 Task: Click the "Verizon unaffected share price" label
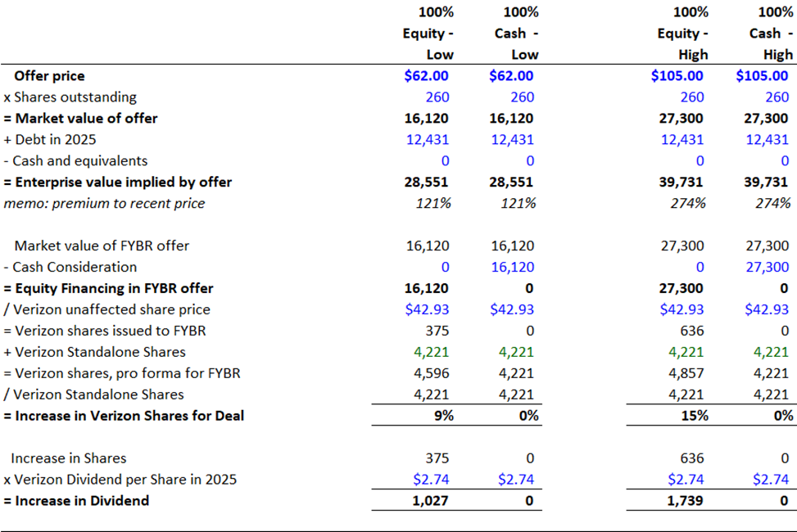(106, 309)
